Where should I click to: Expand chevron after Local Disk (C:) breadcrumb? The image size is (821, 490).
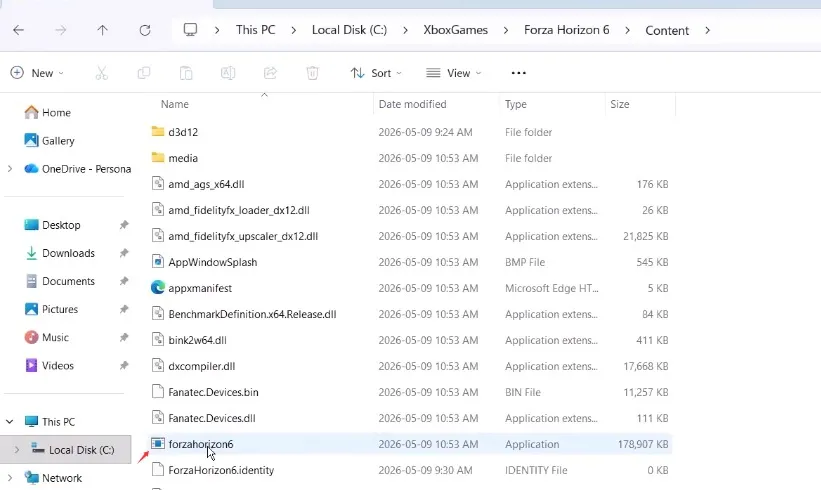[405, 30]
